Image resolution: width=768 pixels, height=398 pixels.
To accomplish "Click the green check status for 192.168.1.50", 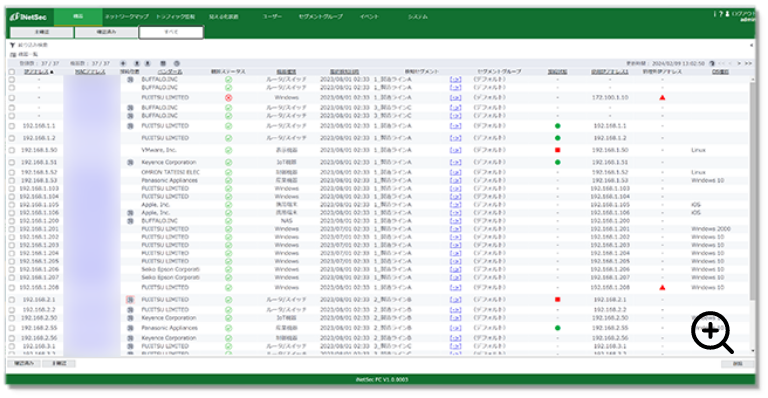I will [x=228, y=150].
